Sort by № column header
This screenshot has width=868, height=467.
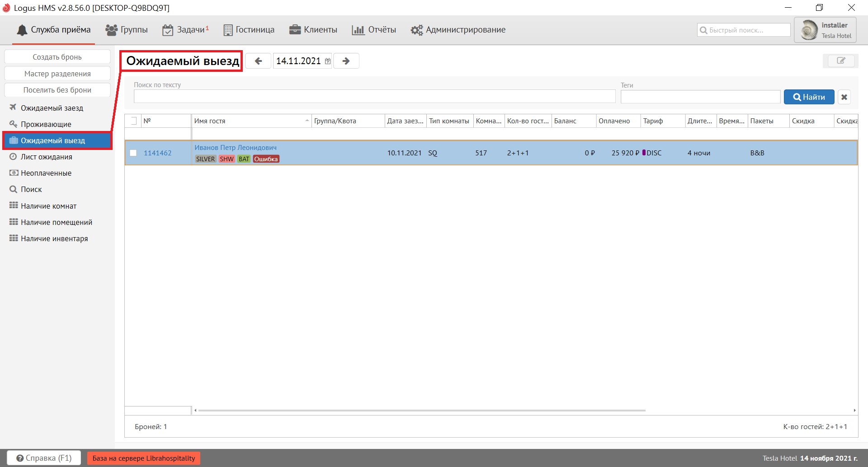tap(166, 121)
